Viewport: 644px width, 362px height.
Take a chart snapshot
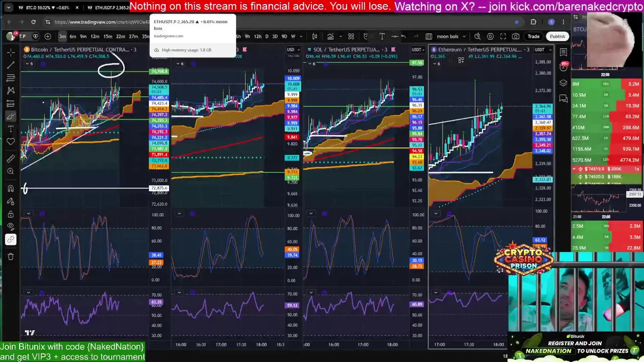pyautogui.click(x=516, y=36)
